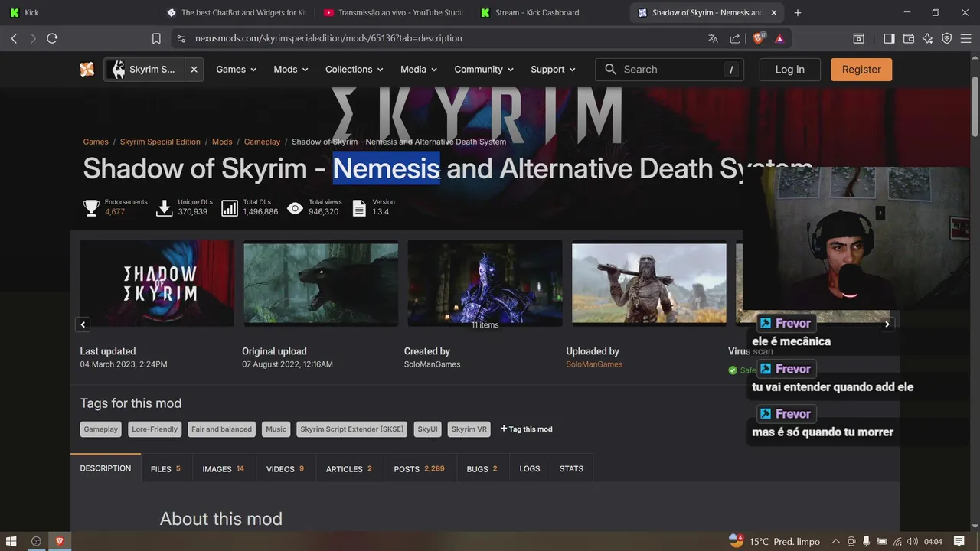980x551 pixels.
Task: Click the browser address bar URL
Action: 328,38
